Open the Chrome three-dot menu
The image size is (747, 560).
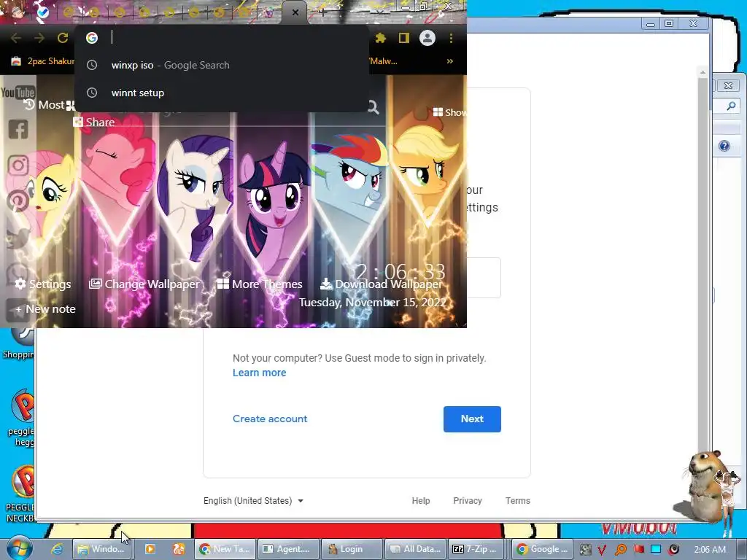point(451,38)
